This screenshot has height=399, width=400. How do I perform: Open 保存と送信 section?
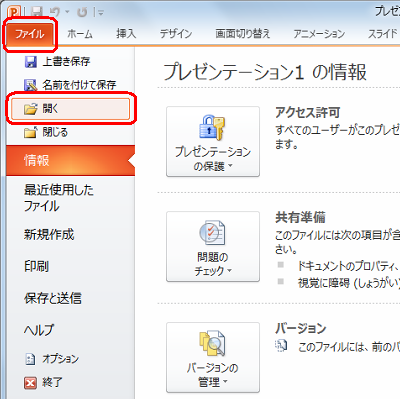[x=53, y=298]
